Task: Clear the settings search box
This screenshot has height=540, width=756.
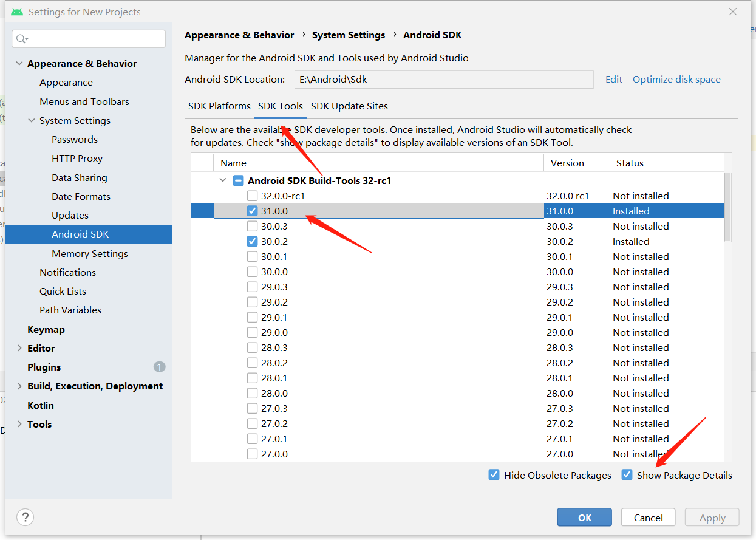Action: (88, 38)
